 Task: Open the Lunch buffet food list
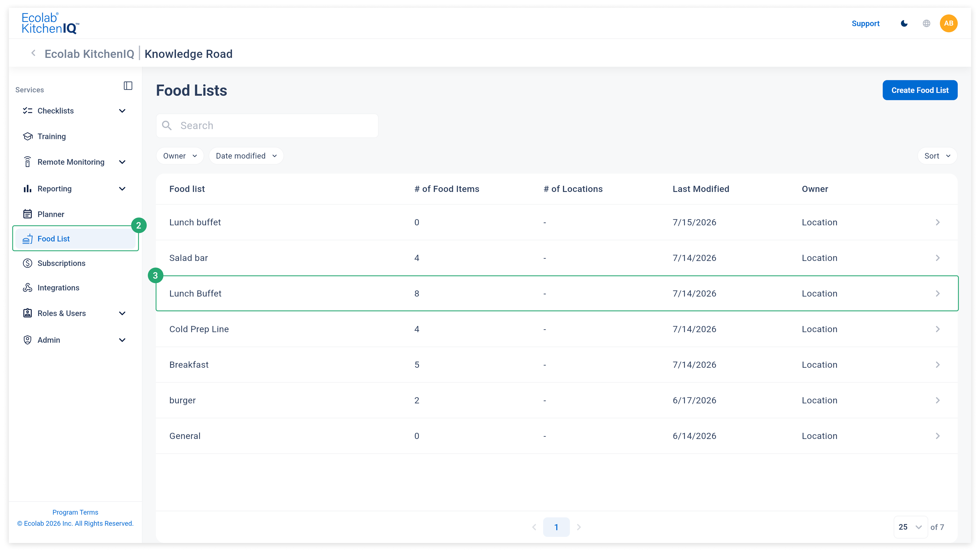click(x=557, y=222)
